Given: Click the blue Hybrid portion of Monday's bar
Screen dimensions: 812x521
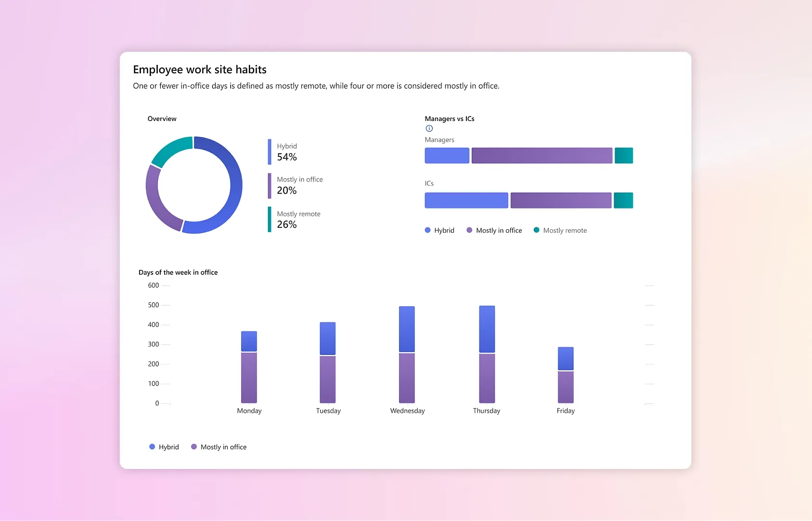Looking at the screenshot, I should point(249,341).
